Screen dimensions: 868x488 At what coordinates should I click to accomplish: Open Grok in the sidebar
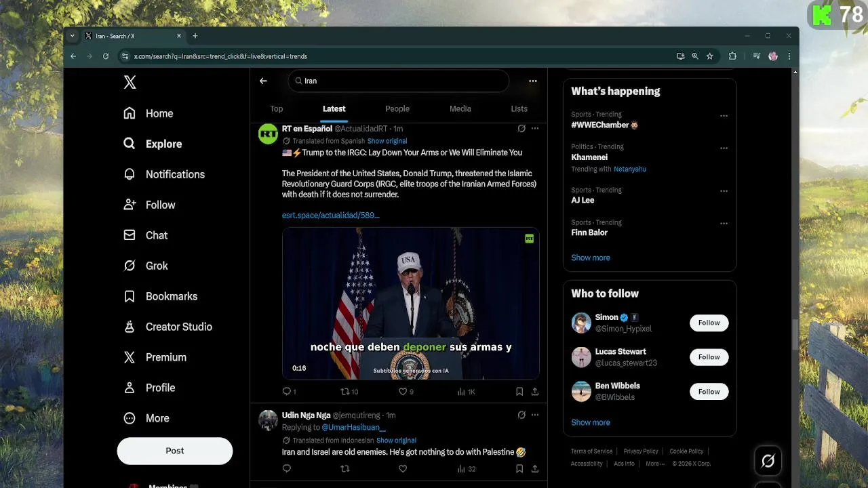click(145, 266)
